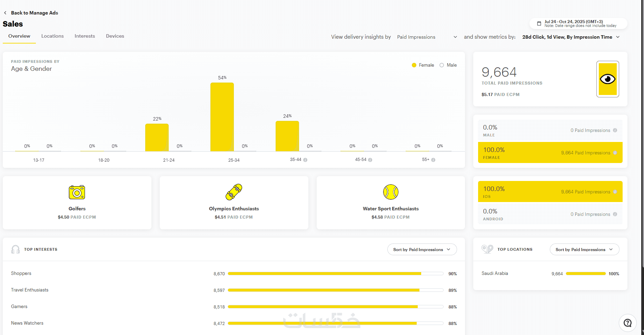The width and height of the screenshot is (644, 335).
Task: Click the $5.17 Paid eCPM value
Action: coord(501,94)
